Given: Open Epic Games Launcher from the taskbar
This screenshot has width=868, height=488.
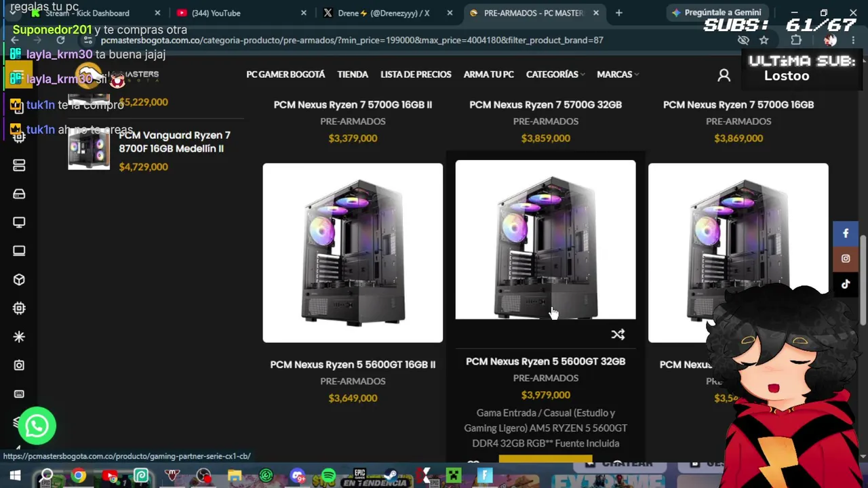Looking at the screenshot, I should (x=359, y=476).
